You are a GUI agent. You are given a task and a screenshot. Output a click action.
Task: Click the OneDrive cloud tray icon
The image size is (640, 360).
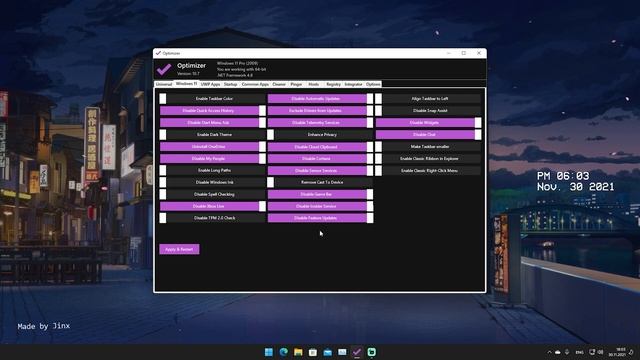558,352
